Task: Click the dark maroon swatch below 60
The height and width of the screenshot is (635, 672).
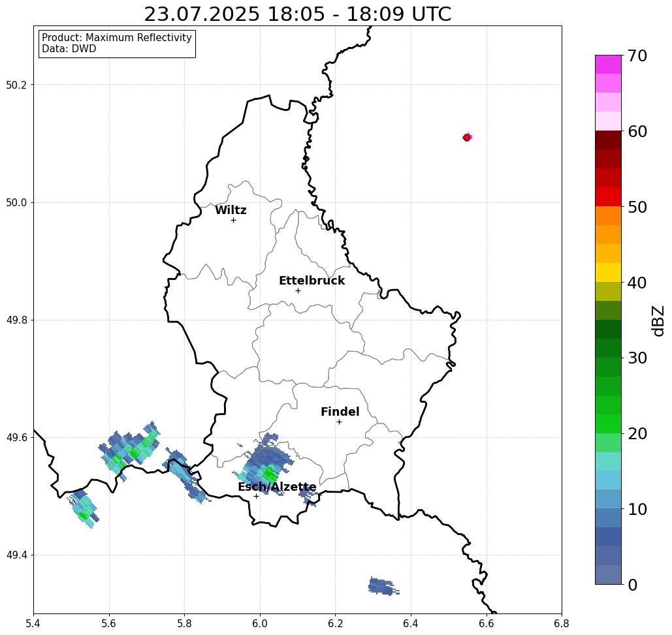Action: [x=608, y=140]
